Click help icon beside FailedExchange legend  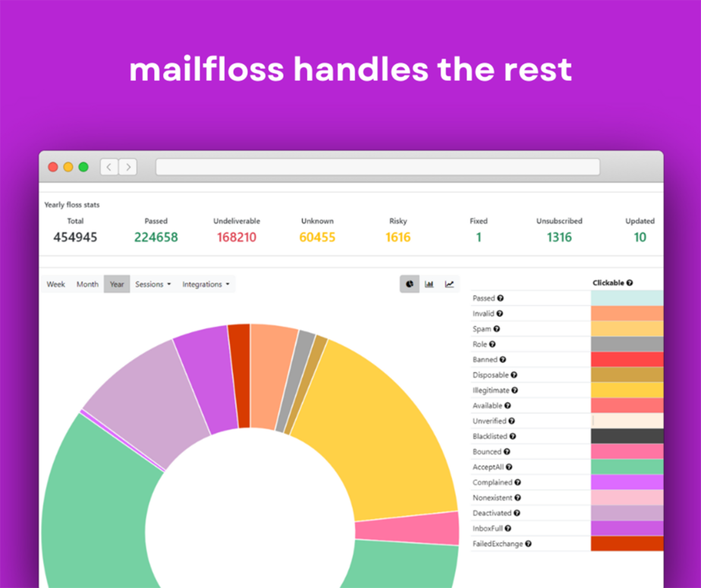click(x=528, y=544)
